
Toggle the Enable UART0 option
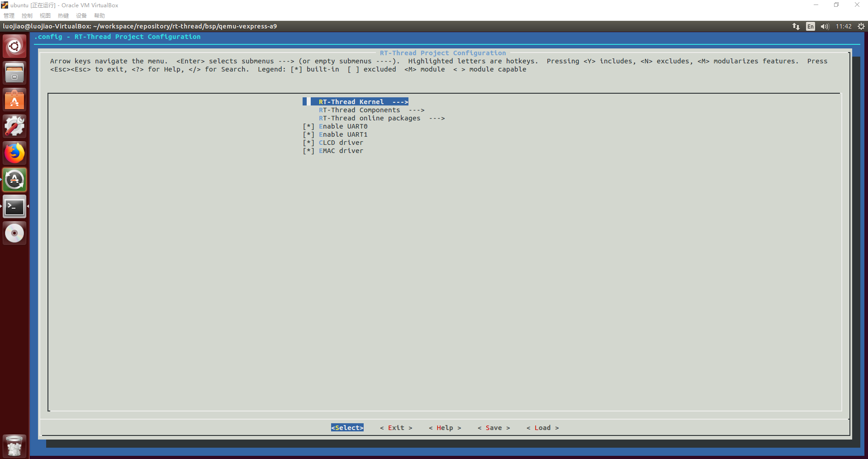click(335, 126)
